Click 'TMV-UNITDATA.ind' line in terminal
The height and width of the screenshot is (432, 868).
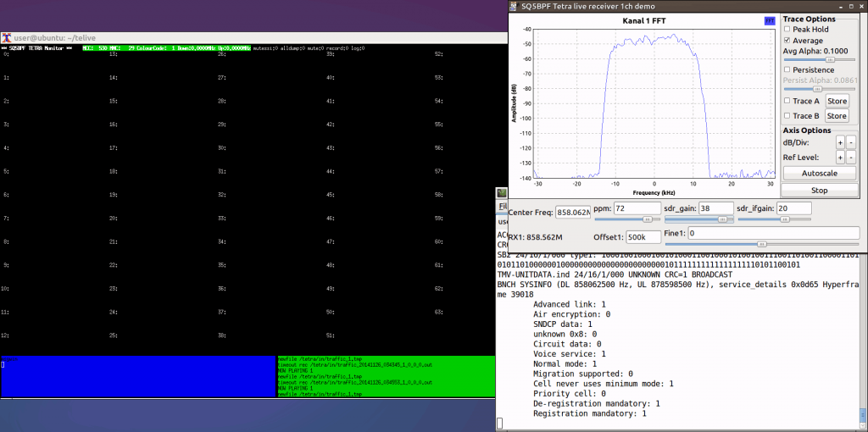[x=615, y=274]
